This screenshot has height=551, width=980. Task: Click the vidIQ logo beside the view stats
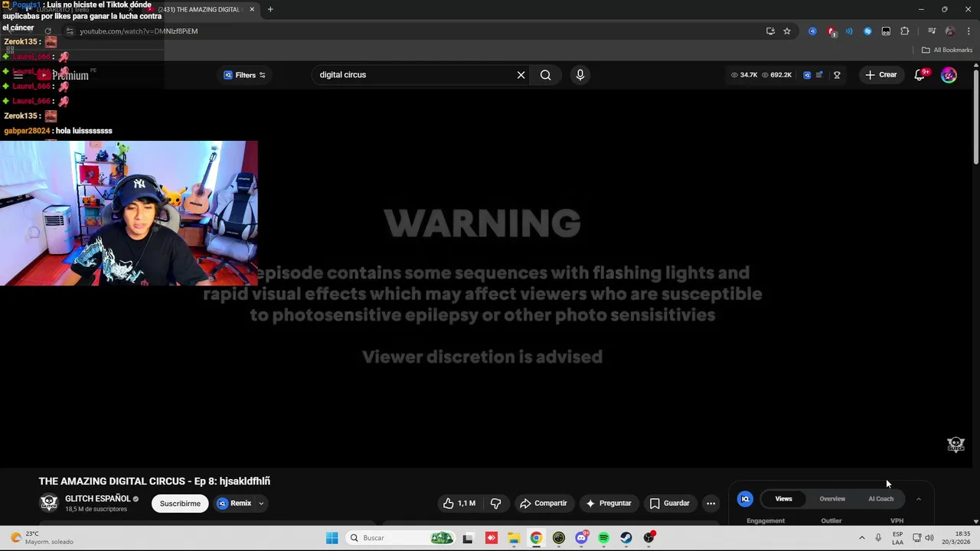point(807,75)
